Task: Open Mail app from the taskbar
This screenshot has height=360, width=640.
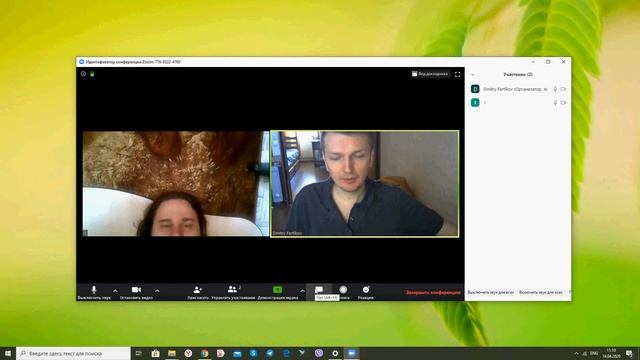Action: coord(237,353)
